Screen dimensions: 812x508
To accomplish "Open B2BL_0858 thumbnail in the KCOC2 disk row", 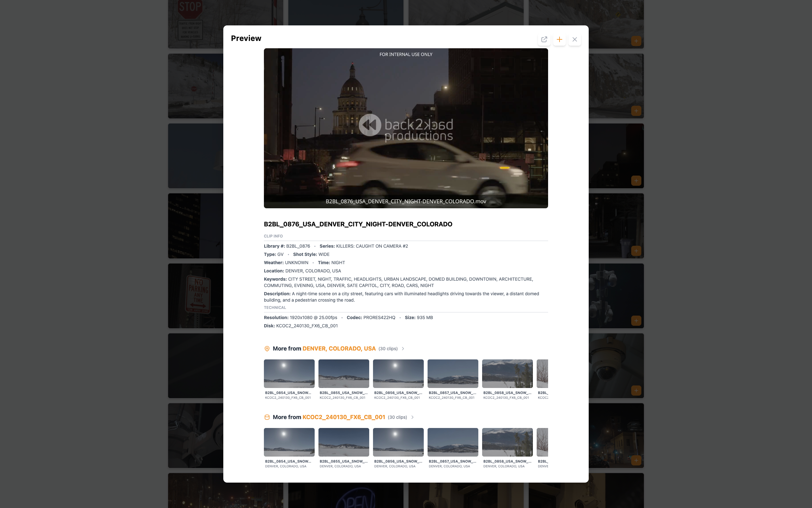I will (x=507, y=442).
